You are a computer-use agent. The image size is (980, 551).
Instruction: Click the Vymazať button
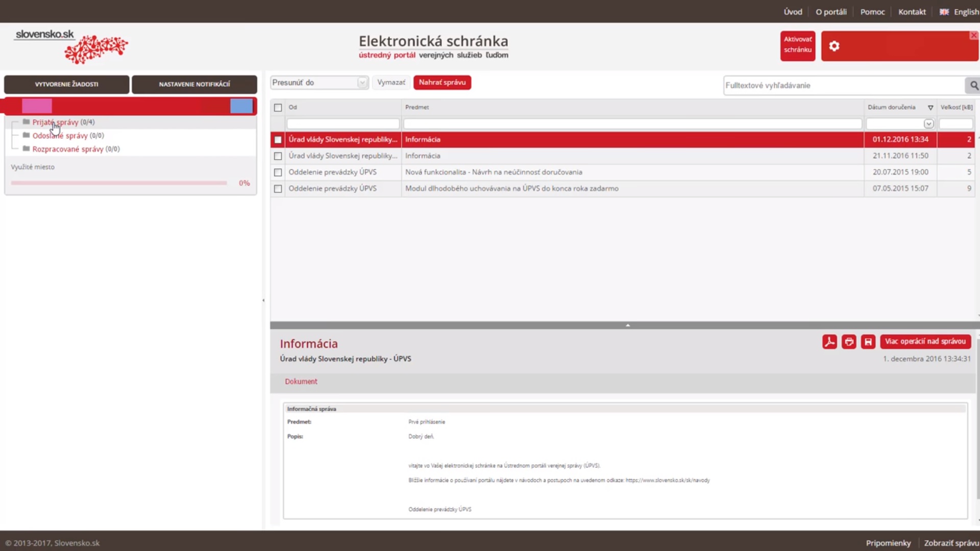coord(391,83)
